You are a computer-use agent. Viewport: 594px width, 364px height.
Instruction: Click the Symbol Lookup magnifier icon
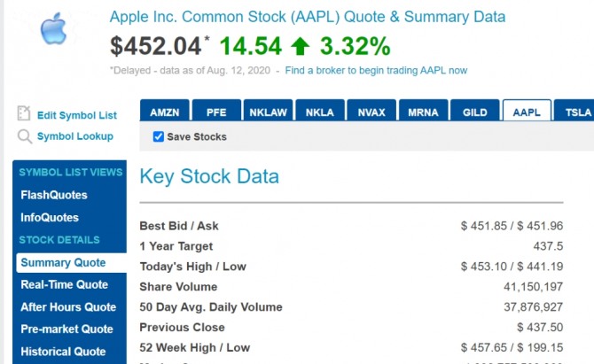coord(24,136)
